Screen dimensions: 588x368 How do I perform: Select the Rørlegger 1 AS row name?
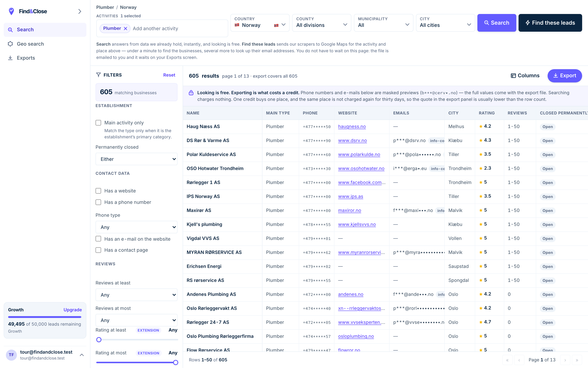point(203,183)
